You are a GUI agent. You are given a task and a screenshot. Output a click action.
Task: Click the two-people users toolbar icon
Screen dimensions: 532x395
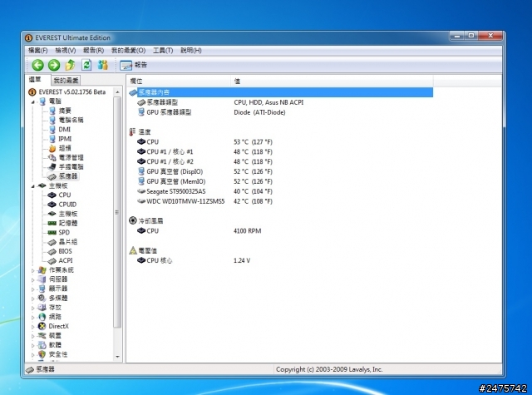click(103, 65)
